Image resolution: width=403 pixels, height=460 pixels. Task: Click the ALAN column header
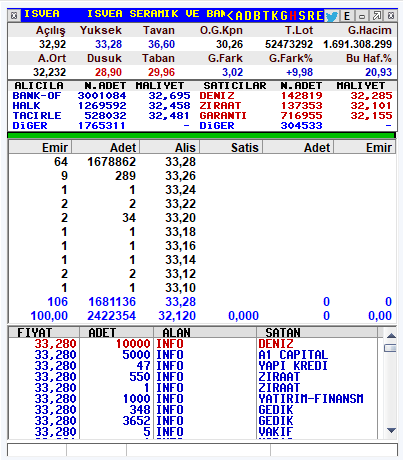coord(205,333)
